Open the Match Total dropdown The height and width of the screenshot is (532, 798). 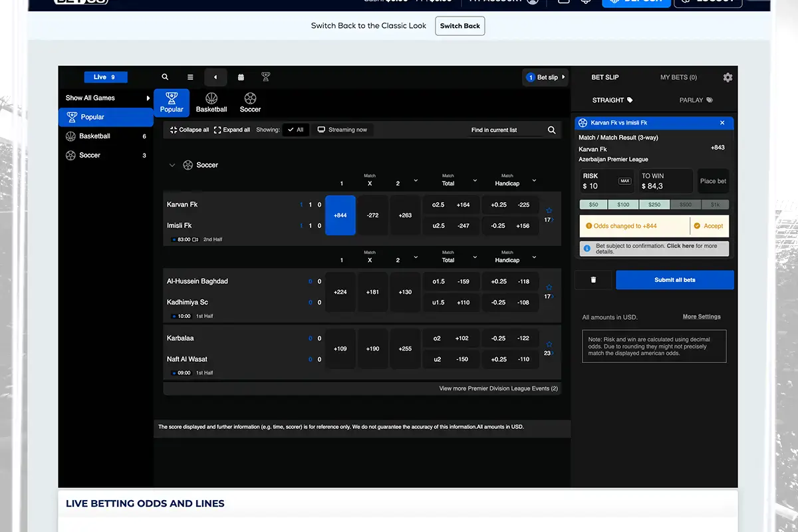tap(474, 180)
